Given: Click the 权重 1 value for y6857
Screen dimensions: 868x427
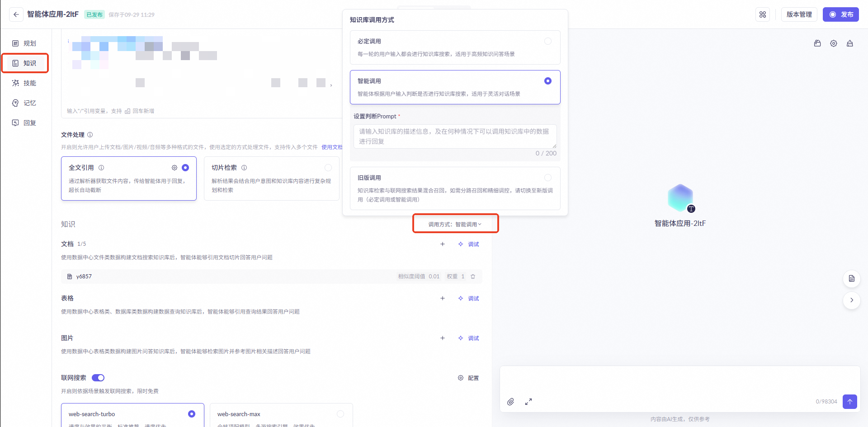Looking at the screenshot, I should pos(456,277).
